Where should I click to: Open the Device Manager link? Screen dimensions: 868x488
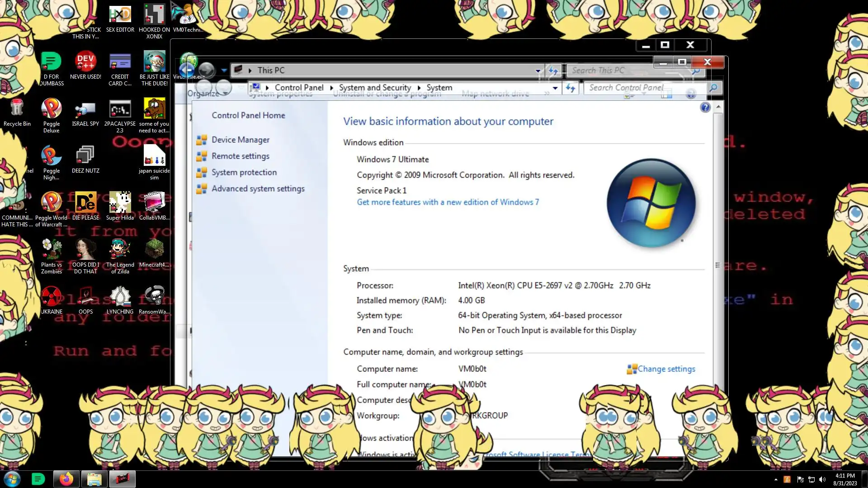click(240, 140)
